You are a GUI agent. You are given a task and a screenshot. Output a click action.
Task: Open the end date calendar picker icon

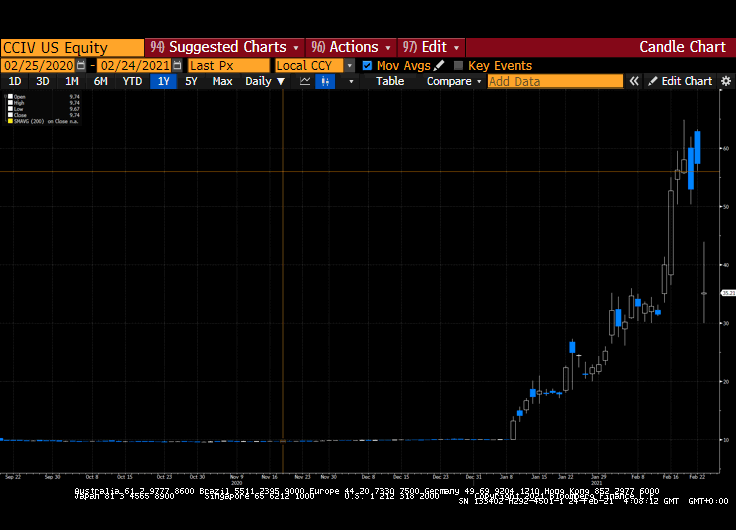[177, 65]
